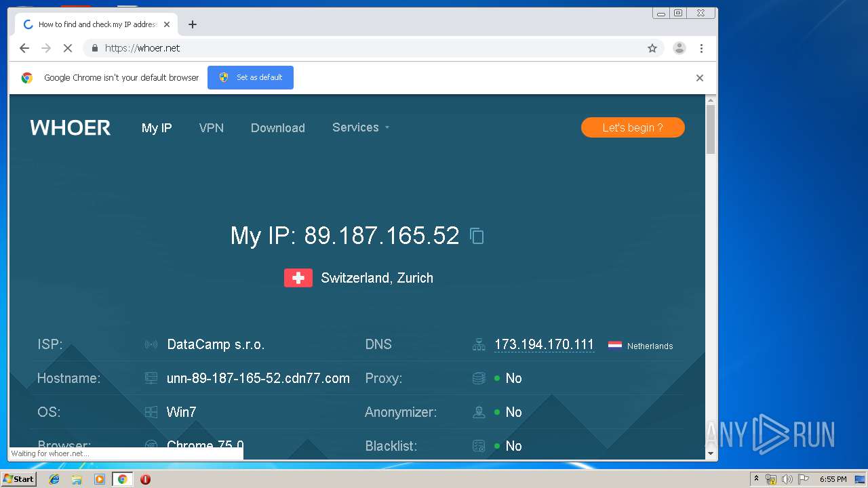Image resolution: width=868 pixels, height=488 pixels.
Task: Click the Win7 OS value
Action: pos(182,412)
